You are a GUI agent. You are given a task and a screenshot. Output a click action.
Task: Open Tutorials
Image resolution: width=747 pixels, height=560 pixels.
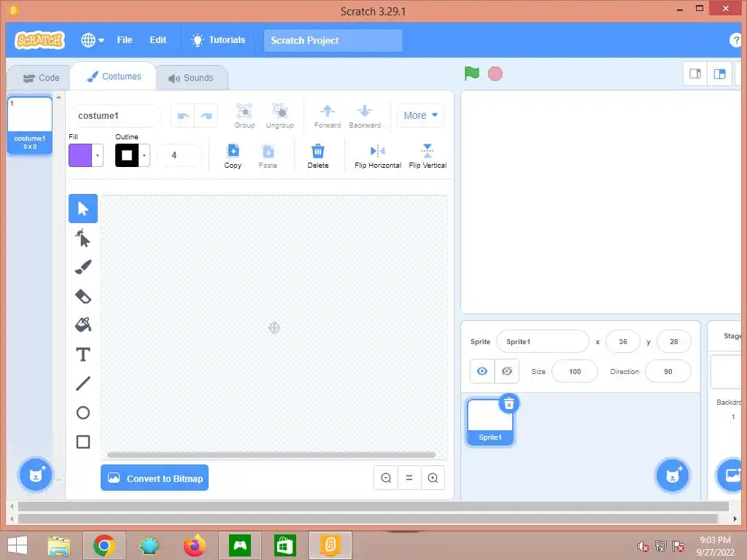coord(219,40)
